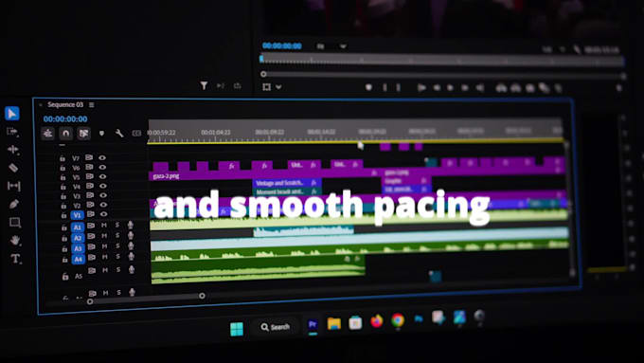Image resolution: width=644 pixels, height=363 pixels.
Task: Toggle A4 track targeting button
Action: (79, 260)
